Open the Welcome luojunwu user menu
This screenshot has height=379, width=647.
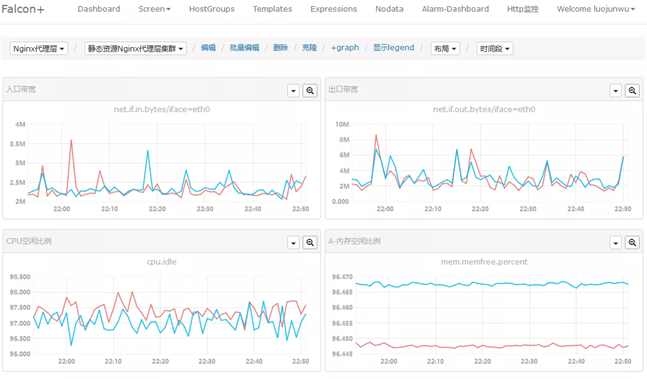point(596,9)
